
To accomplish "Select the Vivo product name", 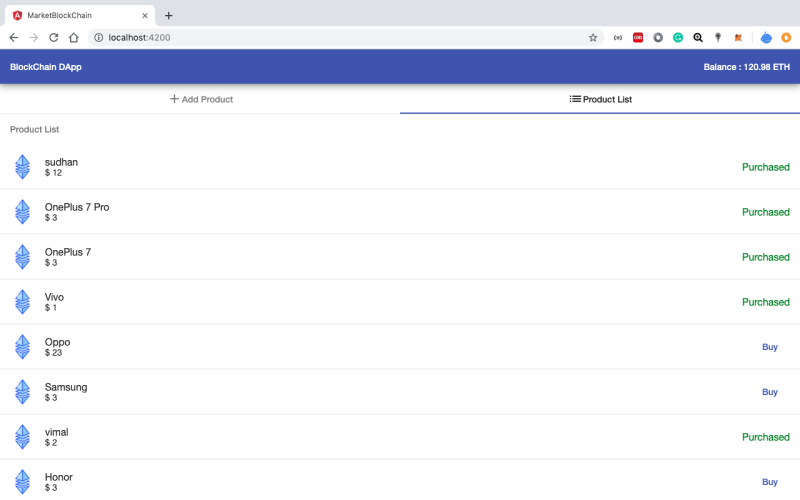I will click(54, 297).
